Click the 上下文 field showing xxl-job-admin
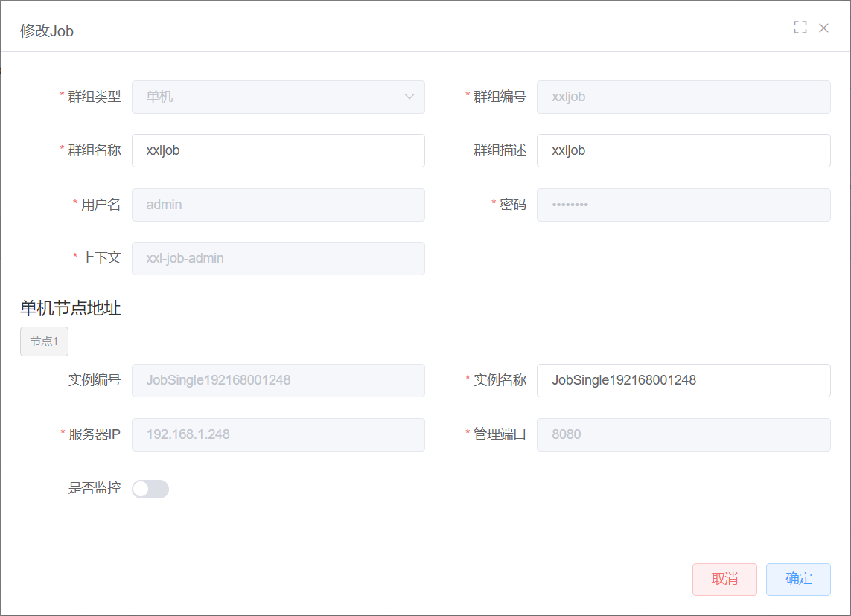The height and width of the screenshot is (616, 851). click(x=278, y=259)
